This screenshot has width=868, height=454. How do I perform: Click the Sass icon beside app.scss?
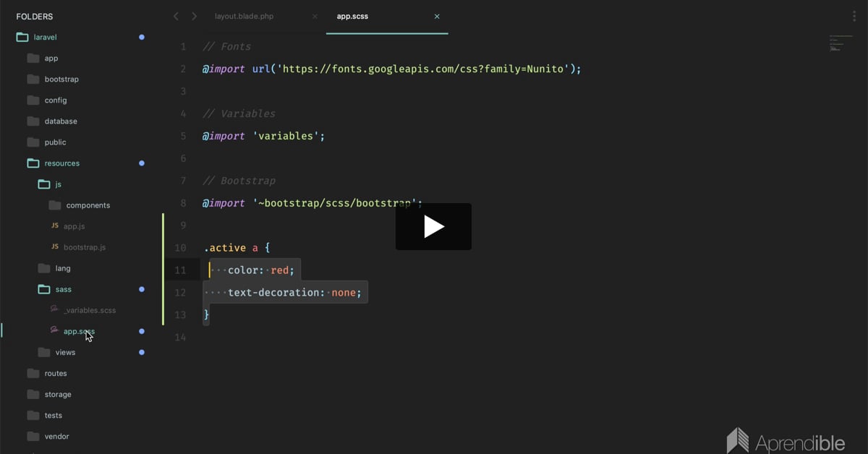pyautogui.click(x=54, y=330)
